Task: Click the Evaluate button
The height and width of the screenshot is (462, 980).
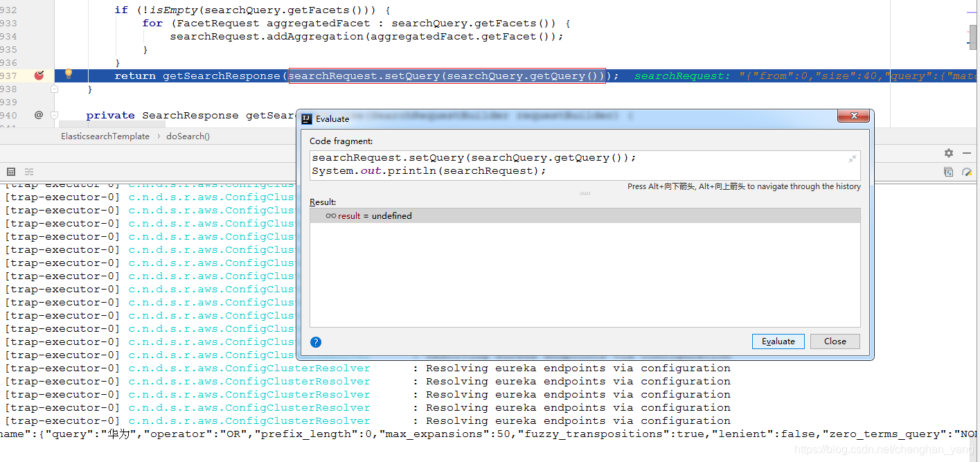Action: pos(778,341)
